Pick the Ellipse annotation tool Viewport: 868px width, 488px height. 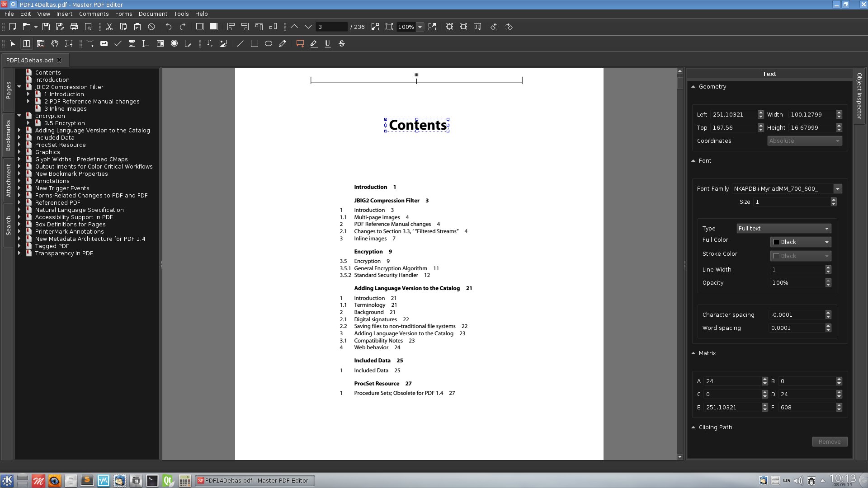(268, 43)
